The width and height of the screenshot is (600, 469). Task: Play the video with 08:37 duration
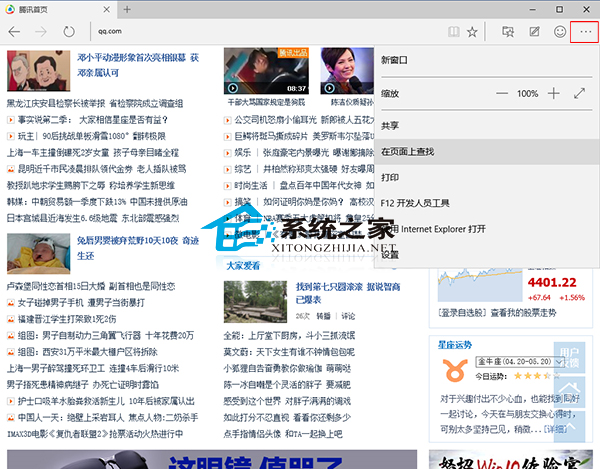click(266, 71)
